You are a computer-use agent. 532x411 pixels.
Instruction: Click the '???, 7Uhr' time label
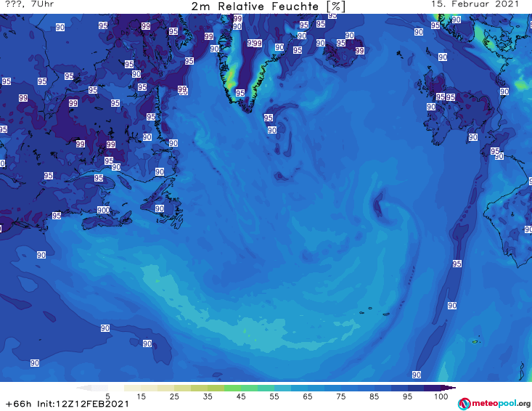(x=30, y=4)
